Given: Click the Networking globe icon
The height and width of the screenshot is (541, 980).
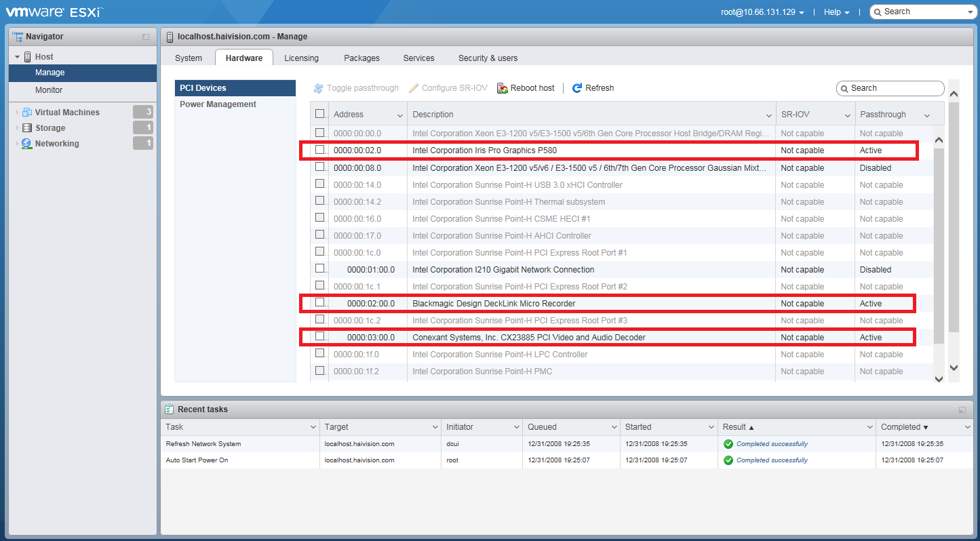Looking at the screenshot, I should (27, 144).
